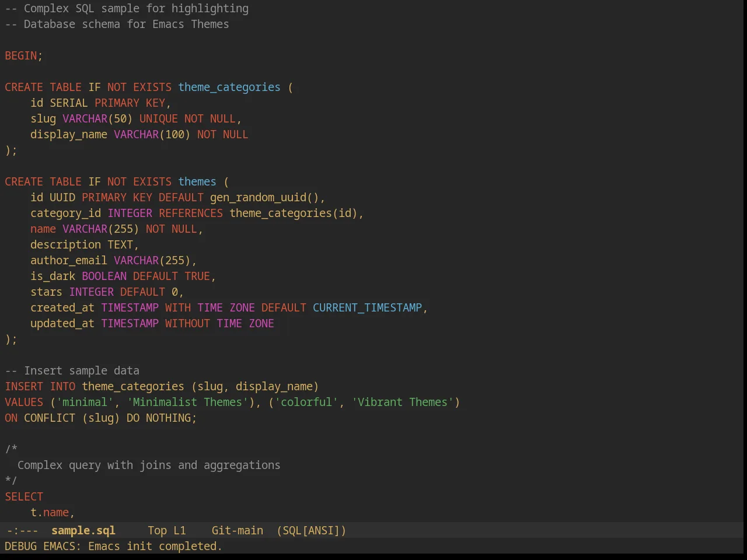Click gen_random_uuid() function call

[264, 197]
